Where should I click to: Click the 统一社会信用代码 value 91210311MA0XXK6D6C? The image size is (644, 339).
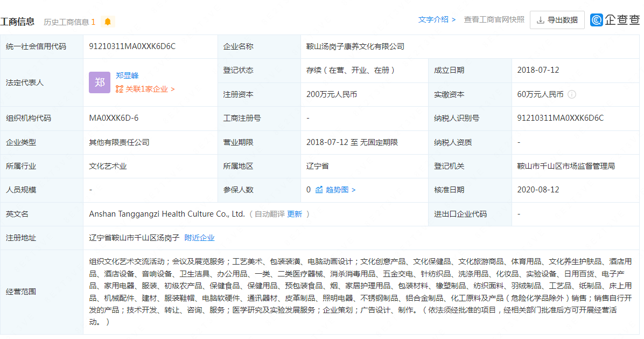[132, 46]
